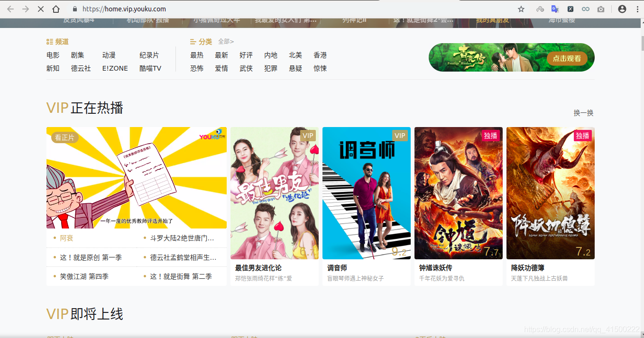Open the 降妖功德簿 movie poster
Screen dimensions: 644x338
click(x=551, y=193)
